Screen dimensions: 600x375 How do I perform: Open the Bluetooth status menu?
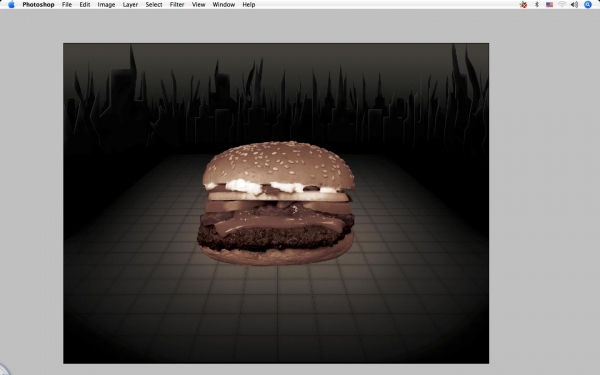(536, 5)
